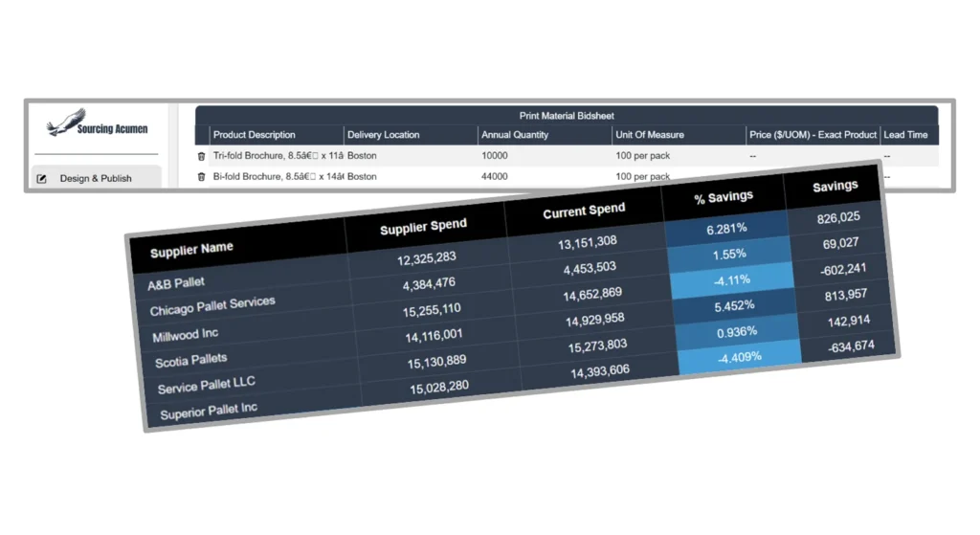
Task: Click the 10000 annual quantity cell
Action: tap(495, 156)
